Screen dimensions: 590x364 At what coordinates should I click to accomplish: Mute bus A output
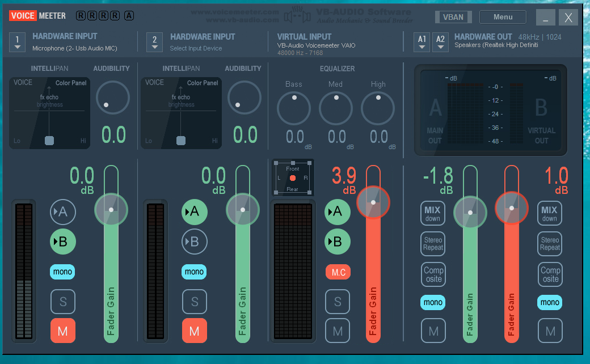(433, 331)
